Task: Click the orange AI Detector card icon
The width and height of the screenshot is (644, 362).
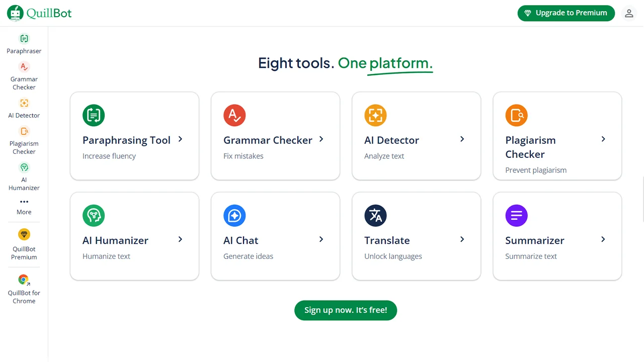Action: [375, 115]
